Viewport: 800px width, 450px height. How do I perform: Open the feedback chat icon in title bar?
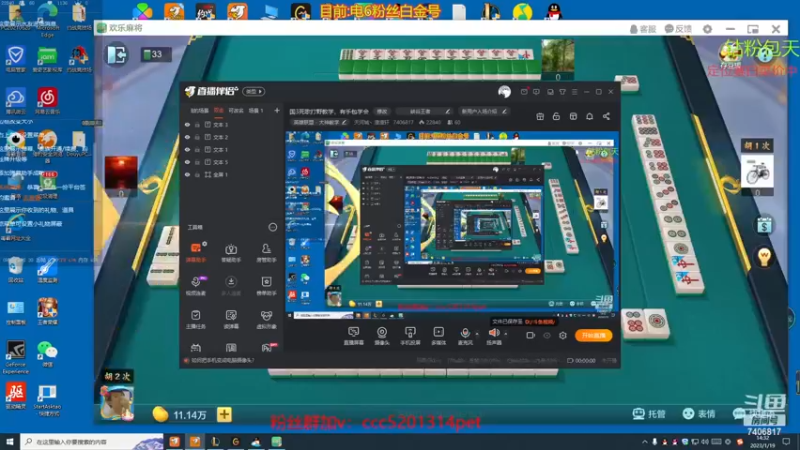pyautogui.click(x=536, y=92)
